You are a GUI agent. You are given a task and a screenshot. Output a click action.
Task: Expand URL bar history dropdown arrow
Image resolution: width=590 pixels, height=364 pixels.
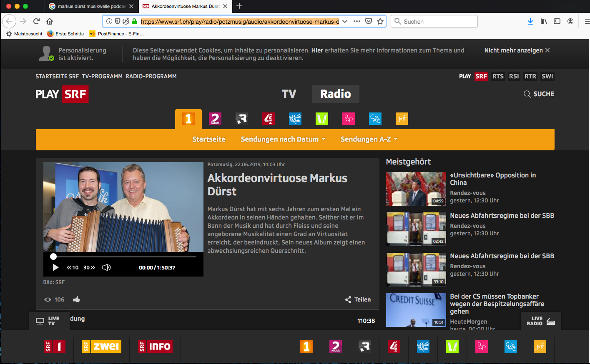[x=345, y=21]
